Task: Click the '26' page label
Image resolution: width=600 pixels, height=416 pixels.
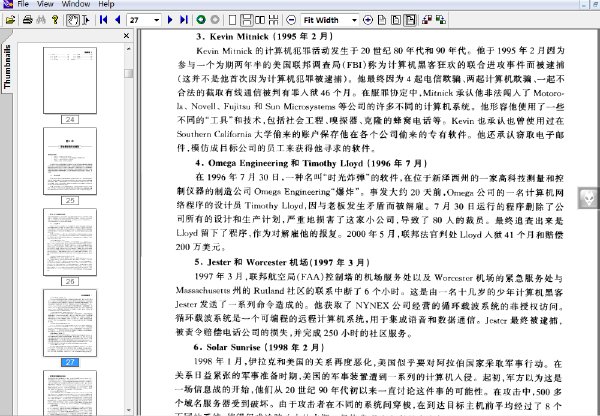Action: tap(70, 281)
